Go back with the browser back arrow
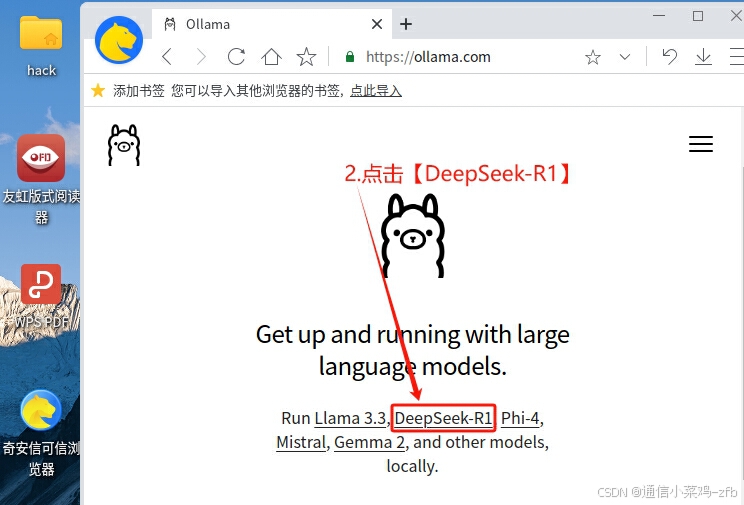The width and height of the screenshot is (744, 505). coord(167,57)
